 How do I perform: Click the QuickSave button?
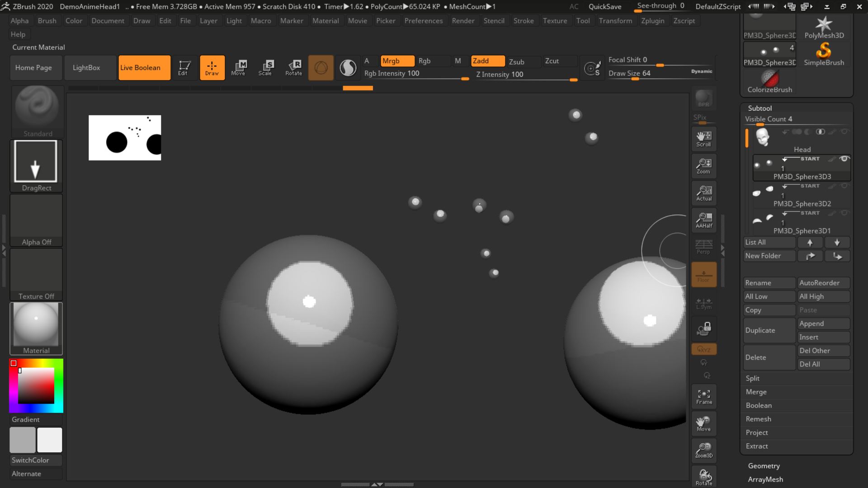[x=604, y=6]
